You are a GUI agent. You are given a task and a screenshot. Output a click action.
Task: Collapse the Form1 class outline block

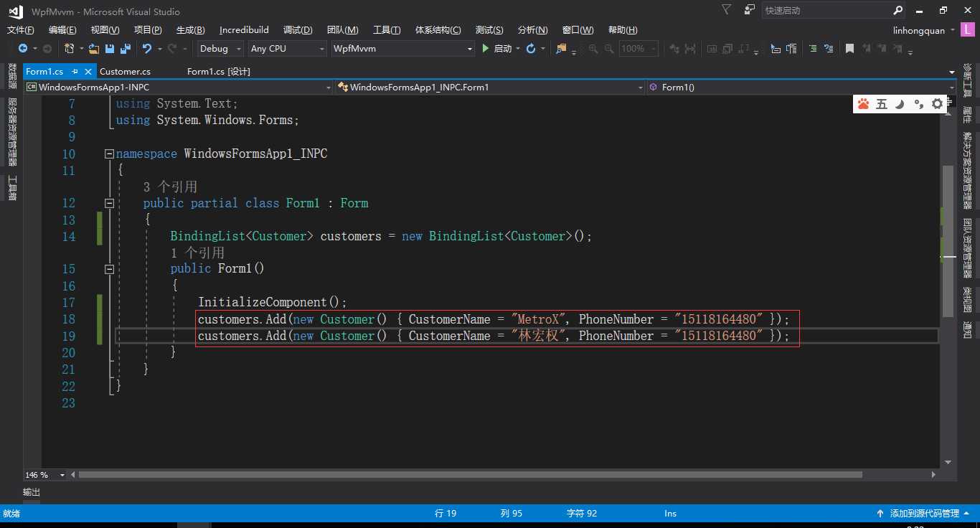tap(109, 203)
